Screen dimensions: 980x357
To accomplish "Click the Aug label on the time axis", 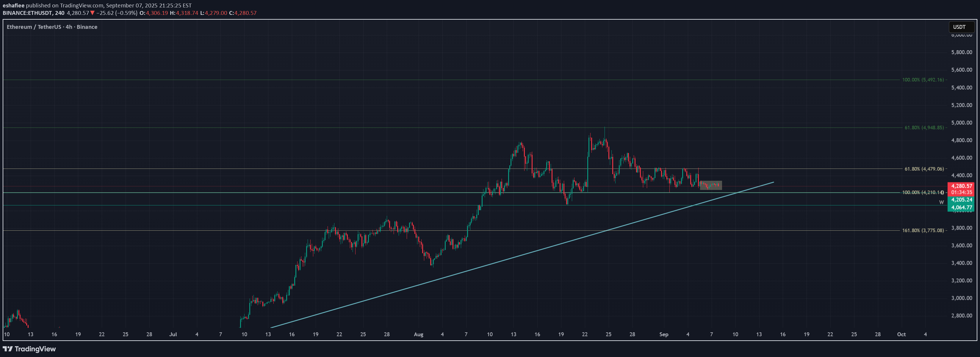I will coord(419,335).
